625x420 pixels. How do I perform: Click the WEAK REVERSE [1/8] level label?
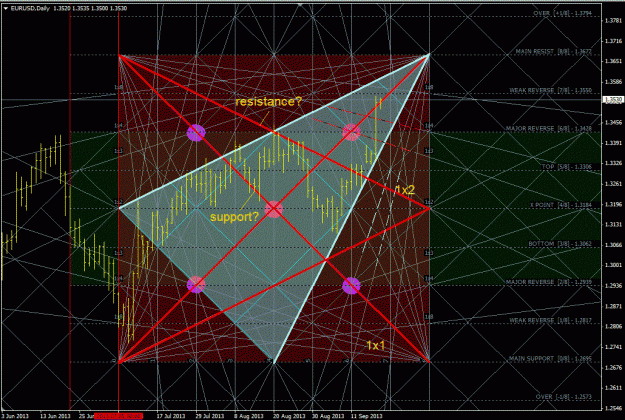pos(550,320)
